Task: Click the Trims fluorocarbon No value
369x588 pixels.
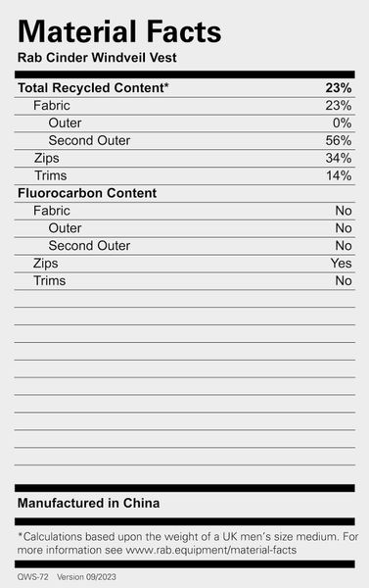Action: pos(344,280)
